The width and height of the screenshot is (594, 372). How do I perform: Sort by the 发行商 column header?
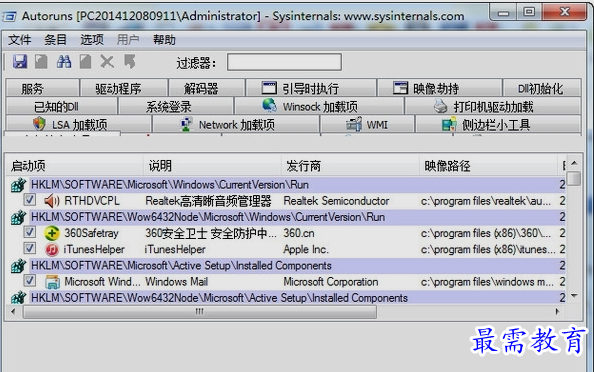(x=350, y=166)
